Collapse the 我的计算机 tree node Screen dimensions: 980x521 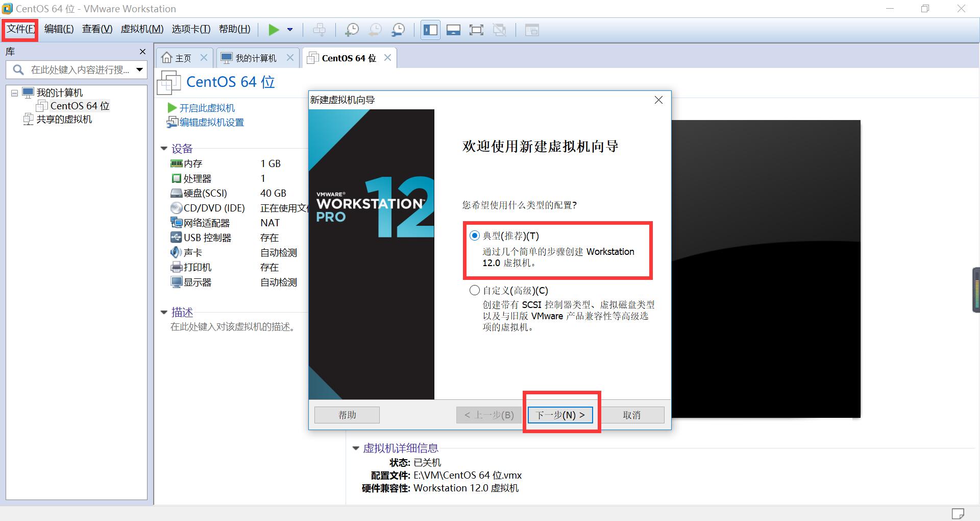point(14,93)
